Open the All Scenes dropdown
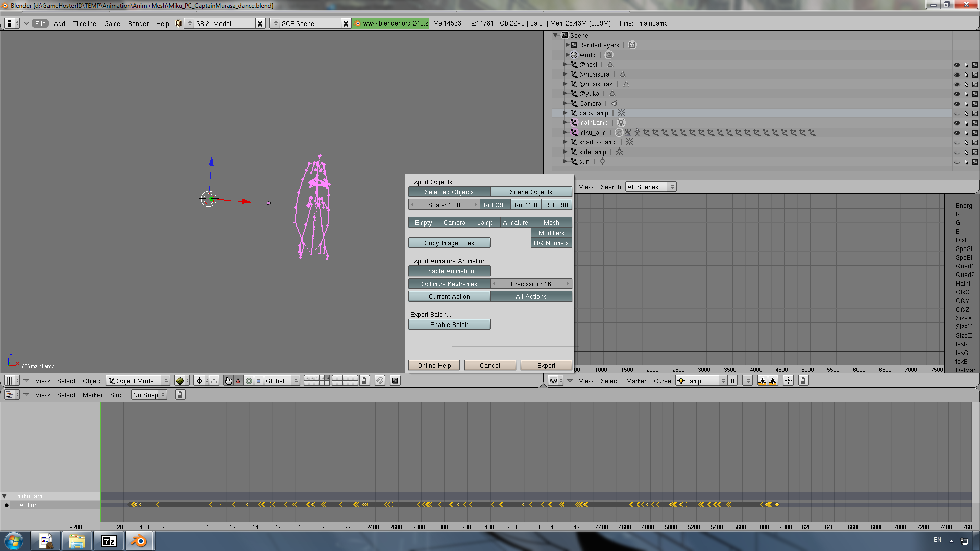Image resolution: width=980 pixels, height=551 pixels. point(651,187)
